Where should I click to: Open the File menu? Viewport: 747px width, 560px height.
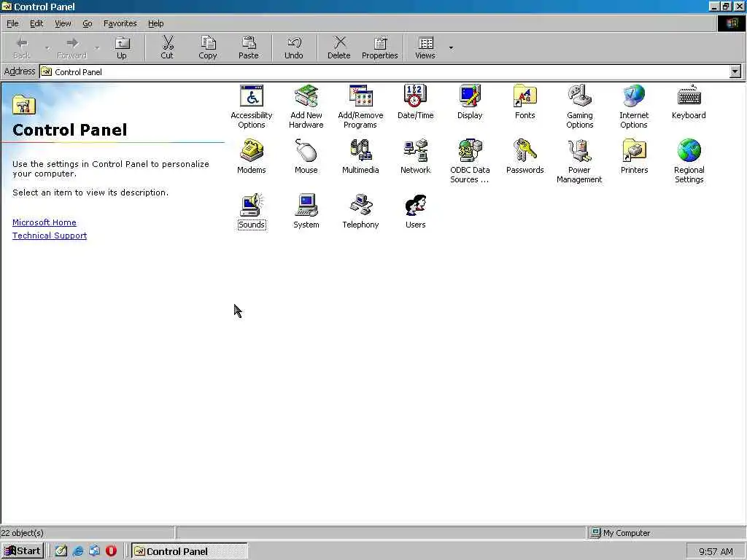[x=12, y=23]
